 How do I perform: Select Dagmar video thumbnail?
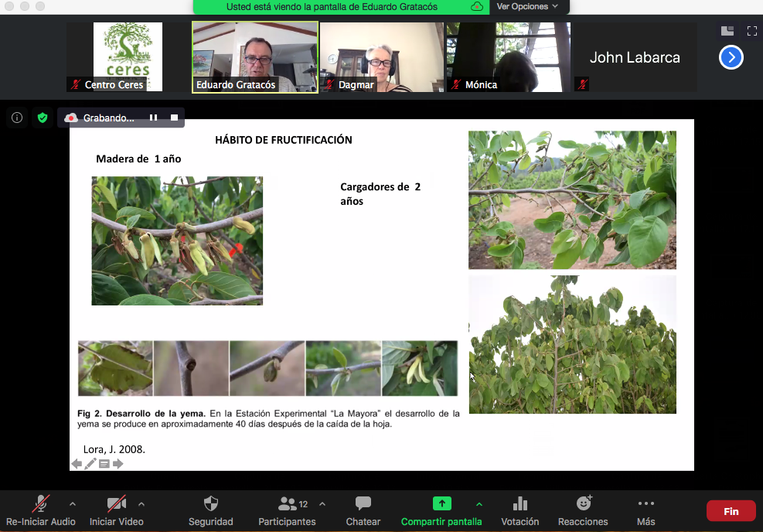(382, 57)
